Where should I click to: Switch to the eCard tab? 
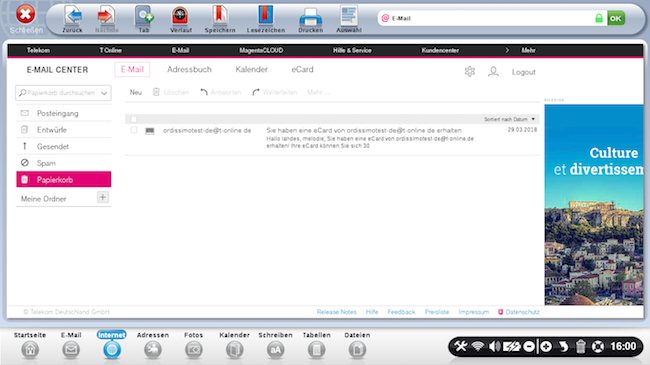tap(302, 69)
